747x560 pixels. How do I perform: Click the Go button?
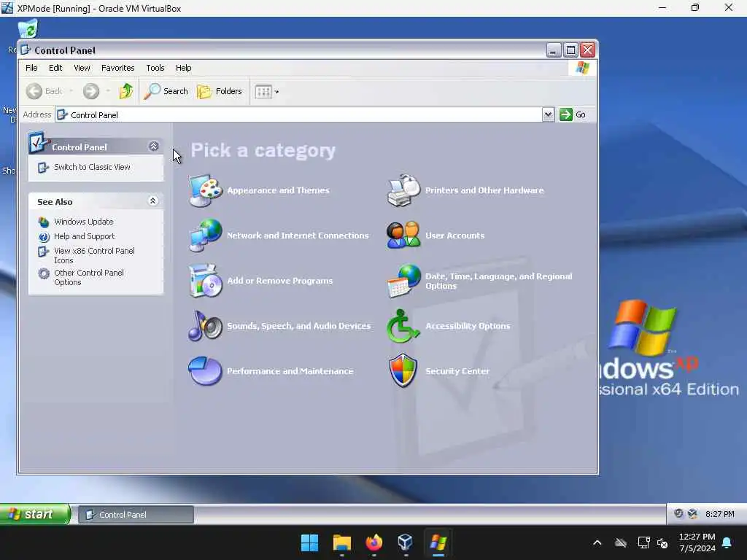(x=573, y=114)
